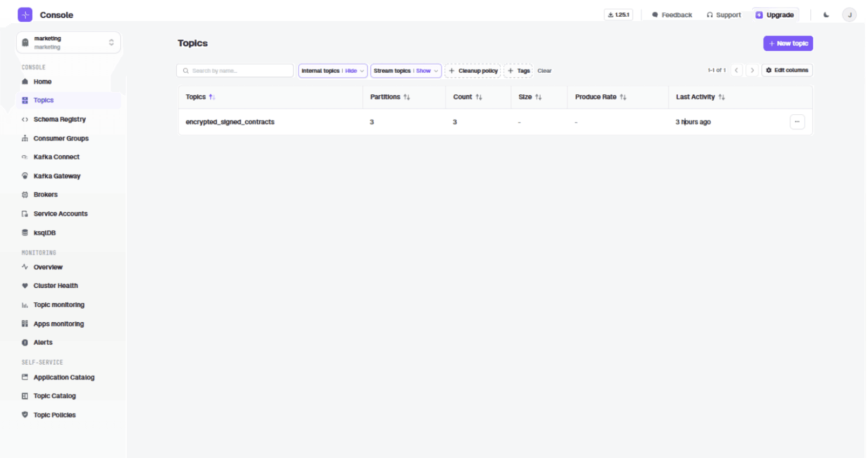Viewport: 868px width, 458px height.
Task: Click the New topic button
Action: 788,44
